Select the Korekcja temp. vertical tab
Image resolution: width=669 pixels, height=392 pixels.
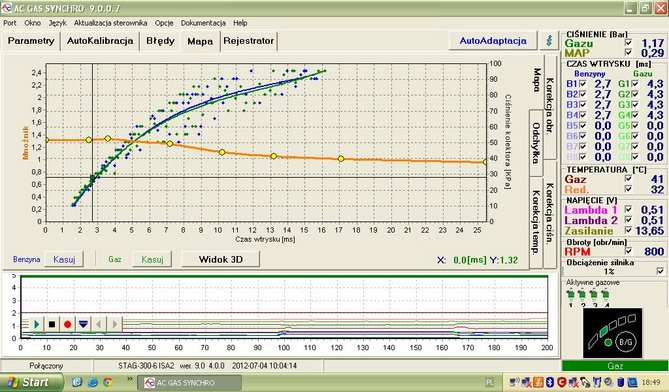[x=536, y=223]
